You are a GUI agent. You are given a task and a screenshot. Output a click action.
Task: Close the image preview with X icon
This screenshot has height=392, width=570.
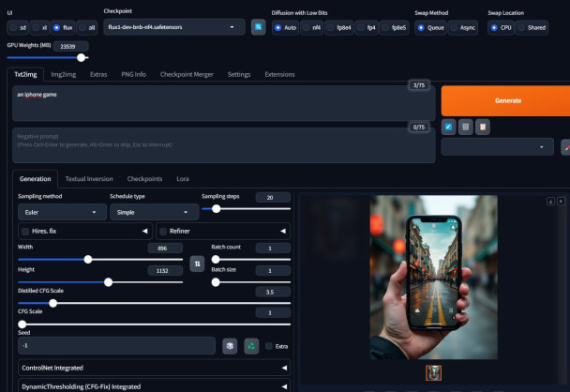point(561,201)
